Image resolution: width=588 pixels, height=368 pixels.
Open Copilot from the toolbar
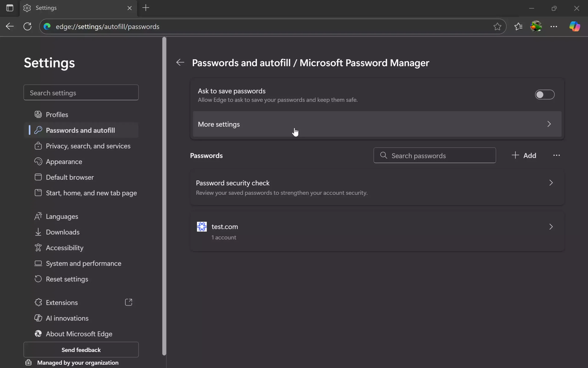(x=574, y=26)
